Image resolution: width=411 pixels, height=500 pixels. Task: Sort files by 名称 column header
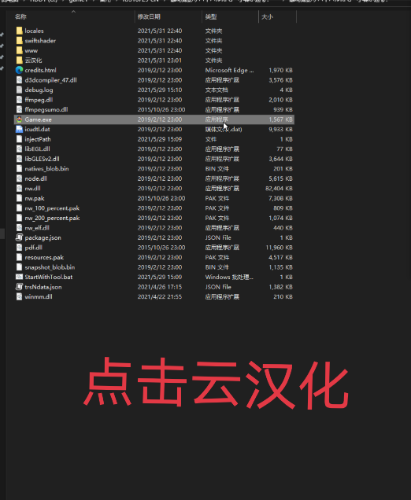[x=21, y=17]
